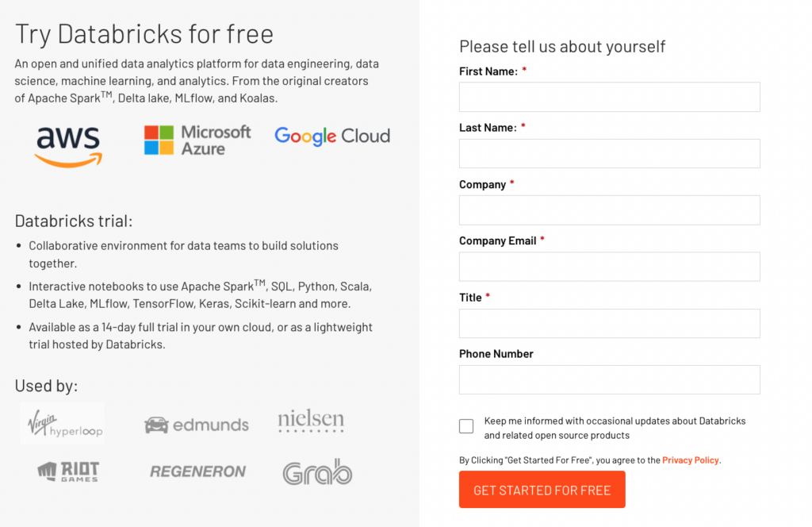This screenshot has width=812, height=527.
Task: Click the Regeneron logo
Action: click(x=200, y=472)
